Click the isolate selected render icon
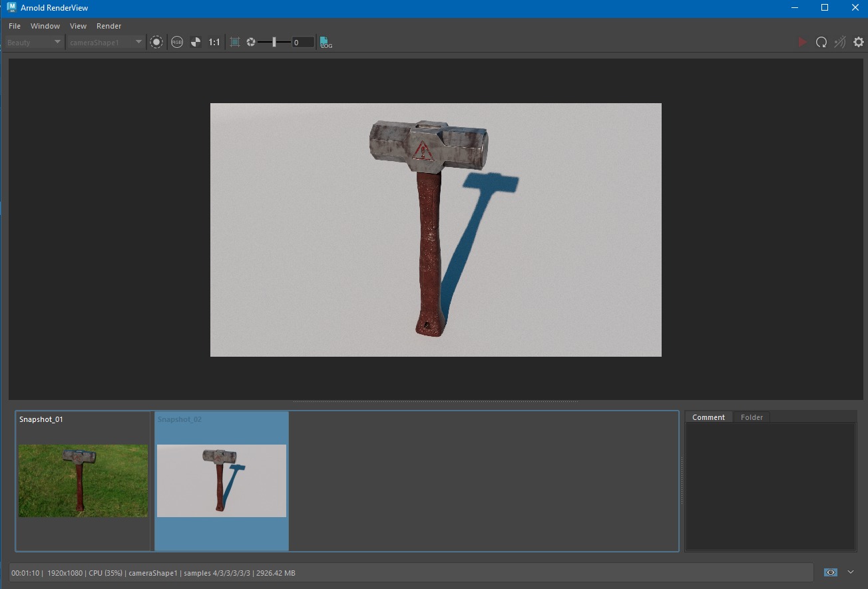 pos(156,41)
